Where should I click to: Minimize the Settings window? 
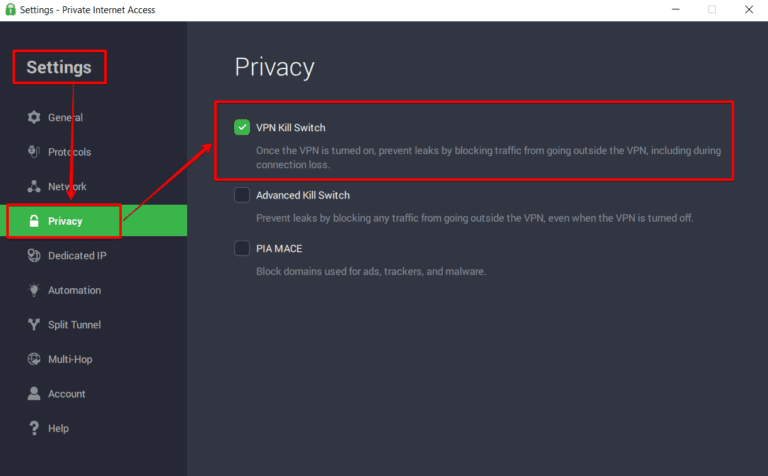pyautogui.click(x=666, y=10)
